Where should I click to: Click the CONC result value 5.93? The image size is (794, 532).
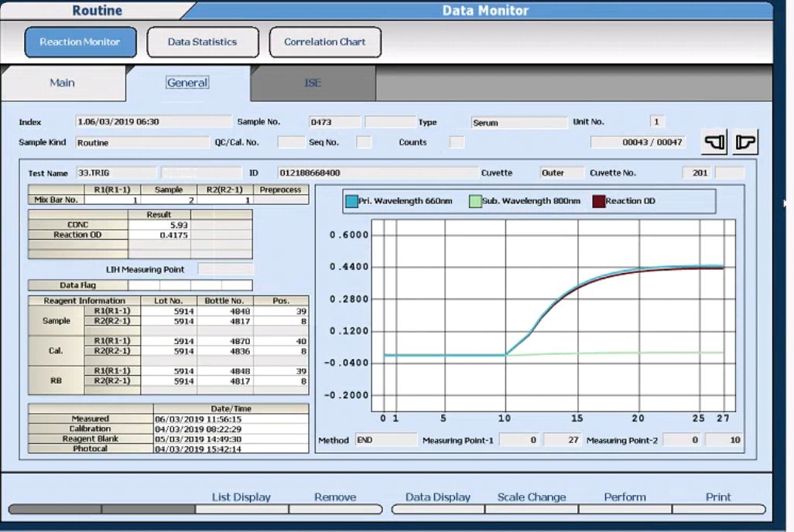point(159,225)
